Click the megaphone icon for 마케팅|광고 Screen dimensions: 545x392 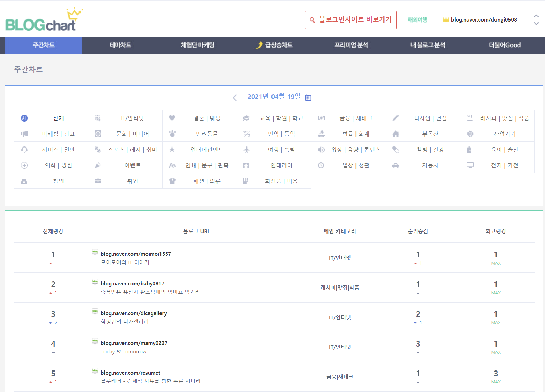pos(24,134)
